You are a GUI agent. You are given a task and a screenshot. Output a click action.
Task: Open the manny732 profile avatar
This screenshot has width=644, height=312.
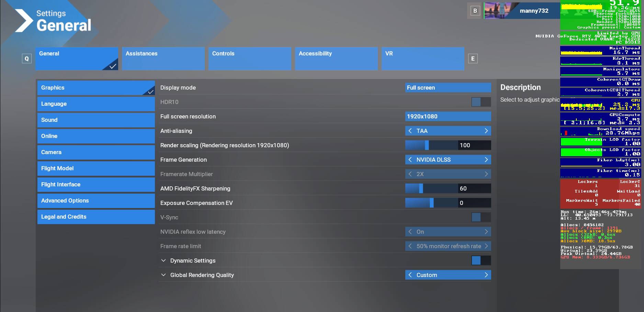pos(501,11)
